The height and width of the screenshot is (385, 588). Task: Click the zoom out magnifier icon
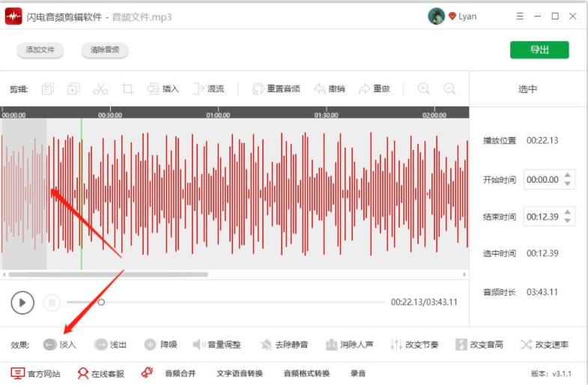click(449, 89)
